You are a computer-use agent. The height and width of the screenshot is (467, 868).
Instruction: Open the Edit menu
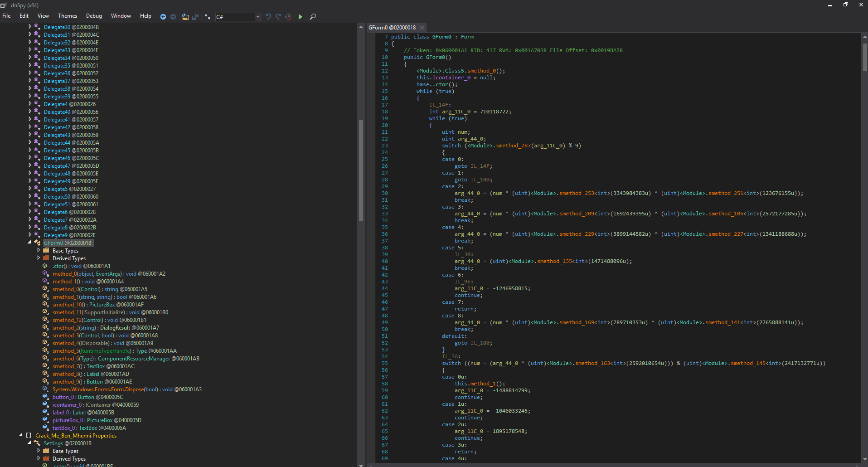24,16
